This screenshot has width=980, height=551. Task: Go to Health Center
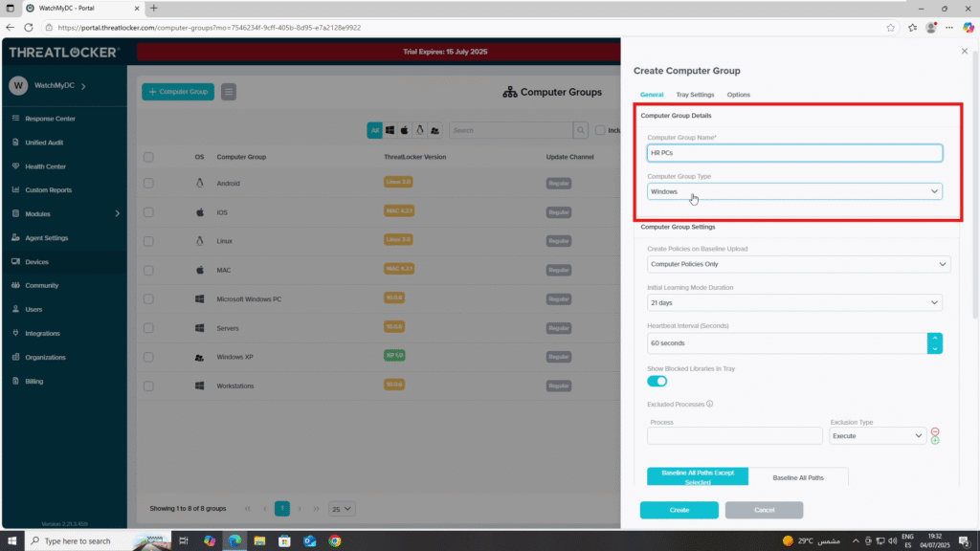[45, 166]
